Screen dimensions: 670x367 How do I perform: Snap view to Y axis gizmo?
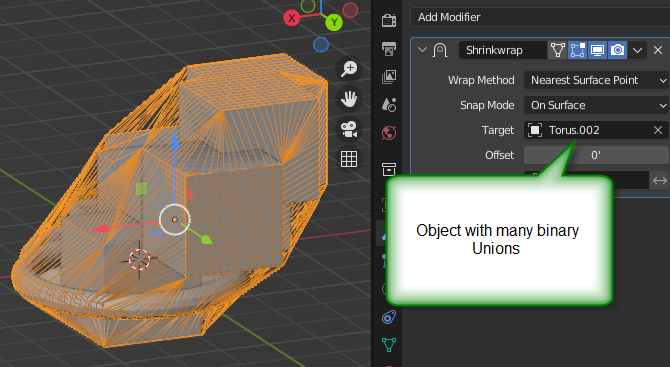pos(334,22)
